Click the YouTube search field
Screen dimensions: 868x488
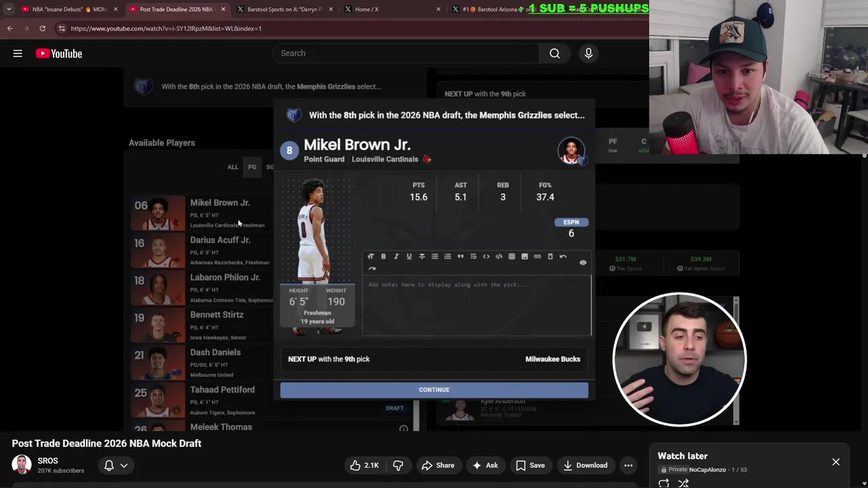[x=406, y=54]
